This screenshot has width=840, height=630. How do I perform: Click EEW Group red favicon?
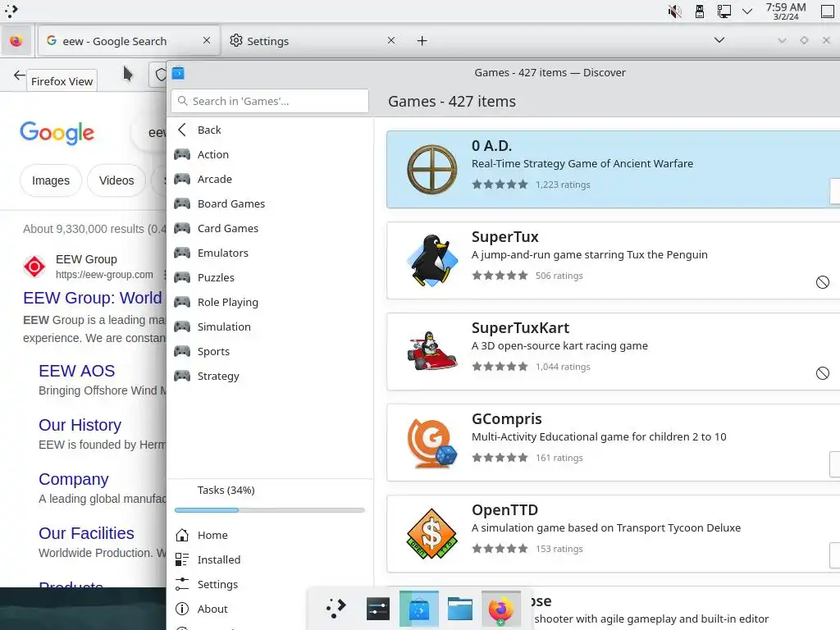[x=34, y=267]
